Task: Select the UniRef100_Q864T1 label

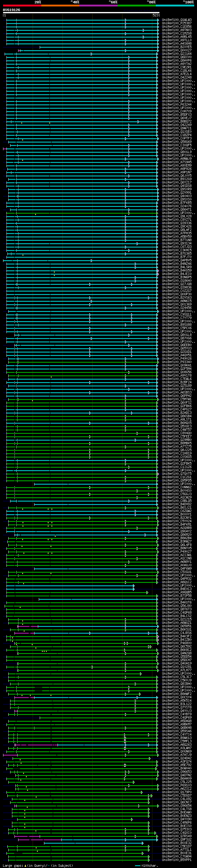Action: pyautogui.click(x=177, y=209)
